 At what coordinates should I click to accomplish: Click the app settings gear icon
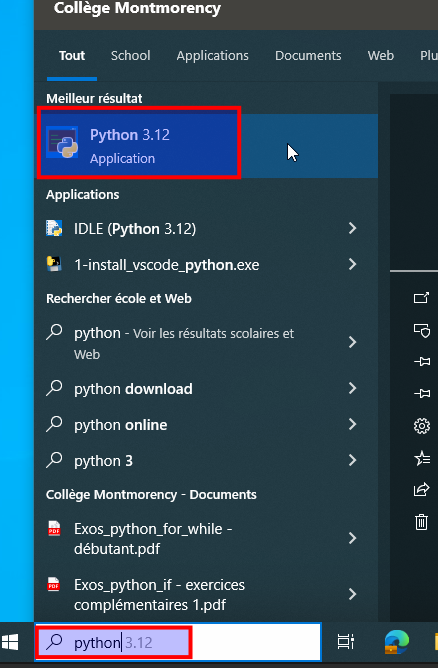(x=421, y=426)
